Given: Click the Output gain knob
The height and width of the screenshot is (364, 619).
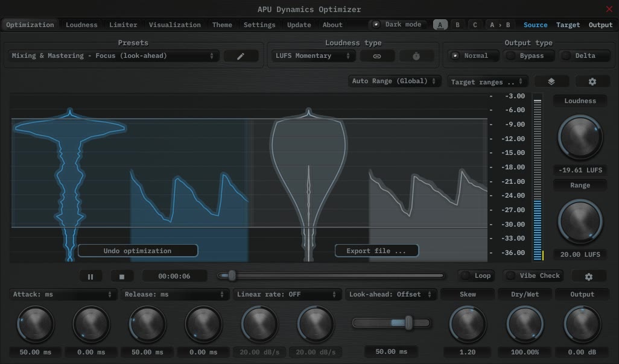Looking at the screenshot, I should tap(582, 324).
